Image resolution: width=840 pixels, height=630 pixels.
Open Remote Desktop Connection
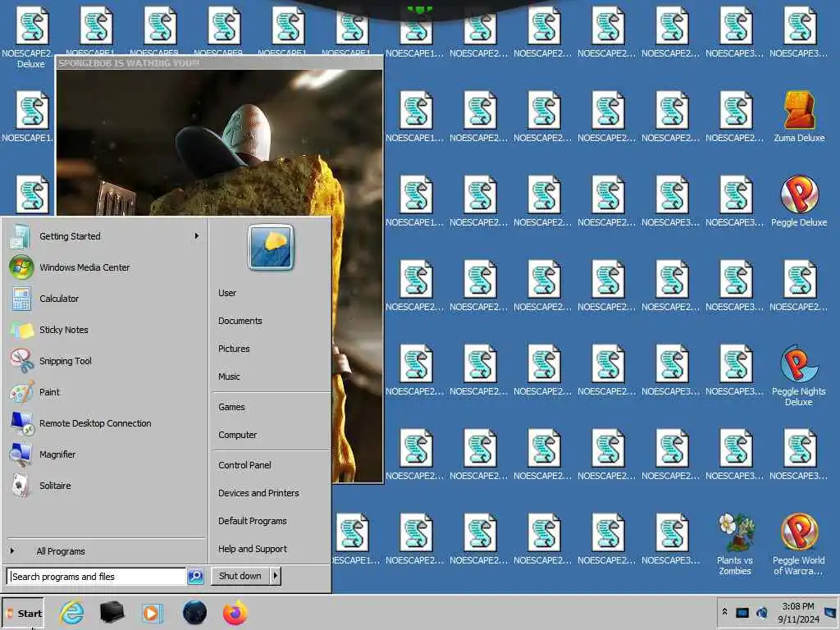(x=105, y=422)
